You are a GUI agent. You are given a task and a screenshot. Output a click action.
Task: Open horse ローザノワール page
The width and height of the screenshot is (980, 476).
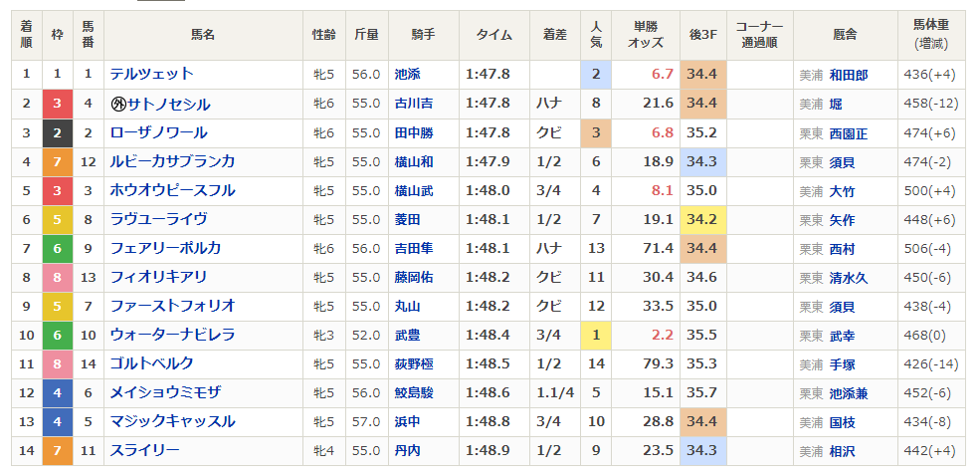[x=158, y=132]
